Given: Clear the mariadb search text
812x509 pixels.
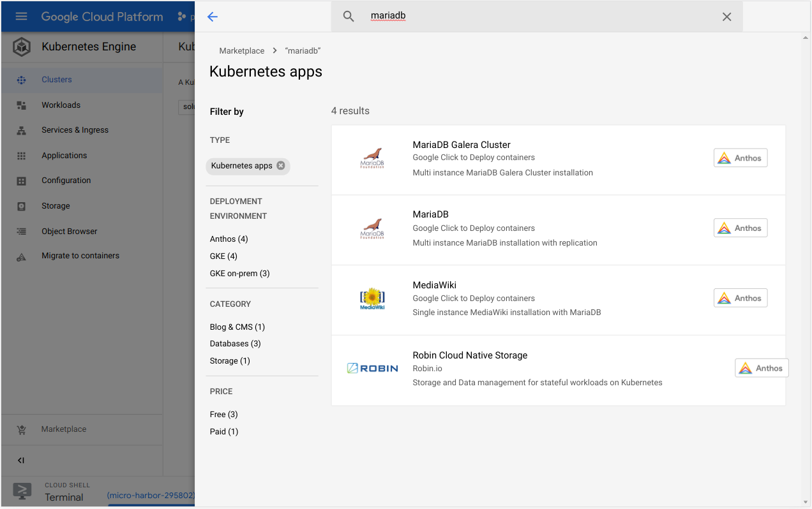Looking at the screenshot, I should [726, 17].
